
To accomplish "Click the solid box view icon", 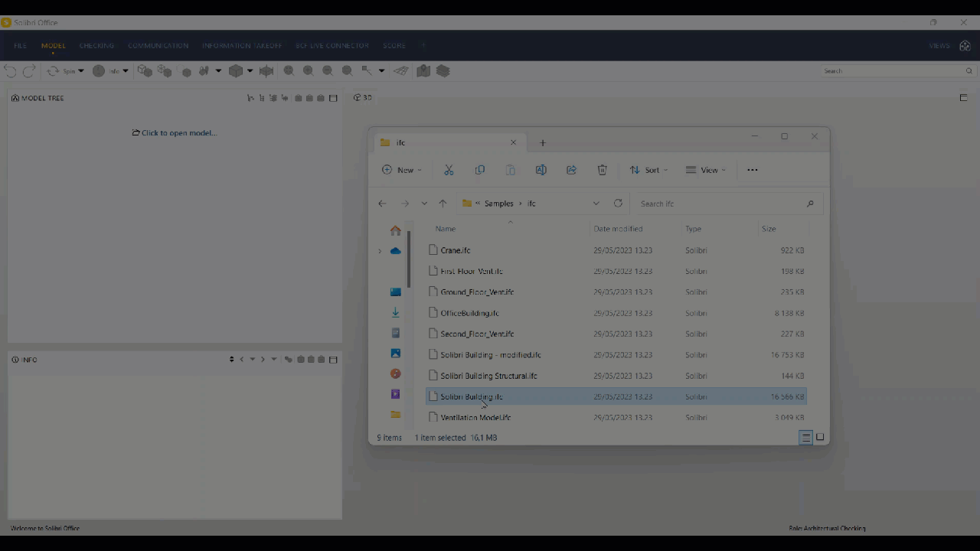I will pos(236,71).
